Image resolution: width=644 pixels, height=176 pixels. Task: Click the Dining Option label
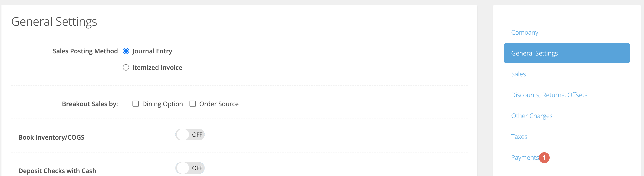point(163,104)
